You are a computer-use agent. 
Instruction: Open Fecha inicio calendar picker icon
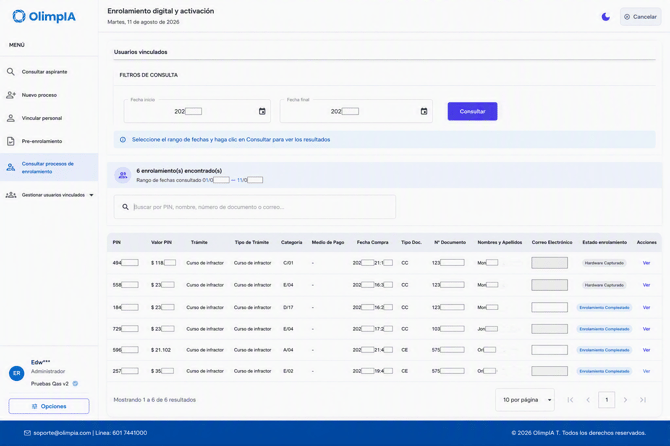(262, 111)
